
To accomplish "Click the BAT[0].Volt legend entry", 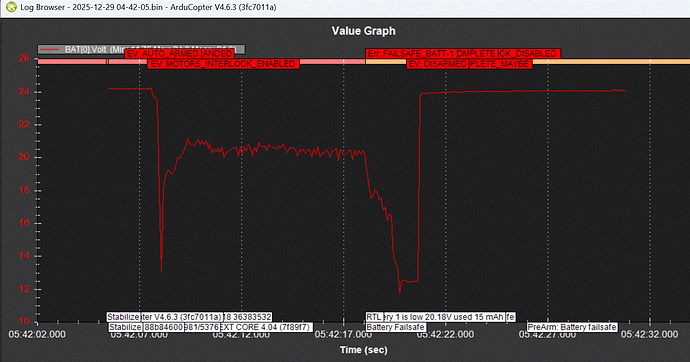I will (x=141, y=49).
